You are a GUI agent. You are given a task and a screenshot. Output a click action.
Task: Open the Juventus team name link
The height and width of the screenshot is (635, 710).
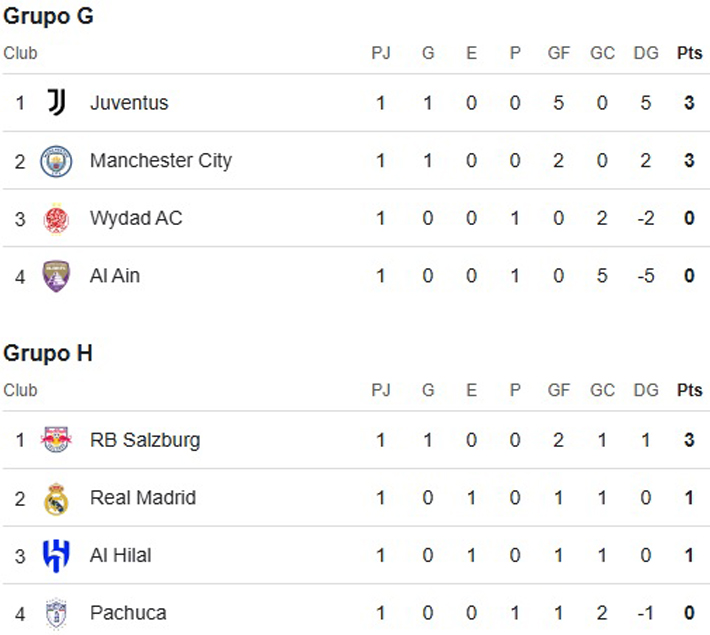tap(129, 102)
